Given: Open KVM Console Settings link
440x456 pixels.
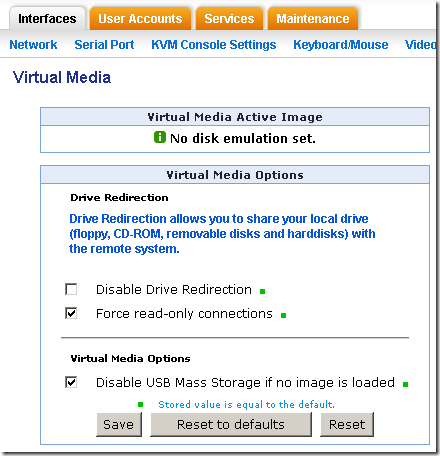Looking at the screenshot, I should pyautogui.click(x=214, y=44).
